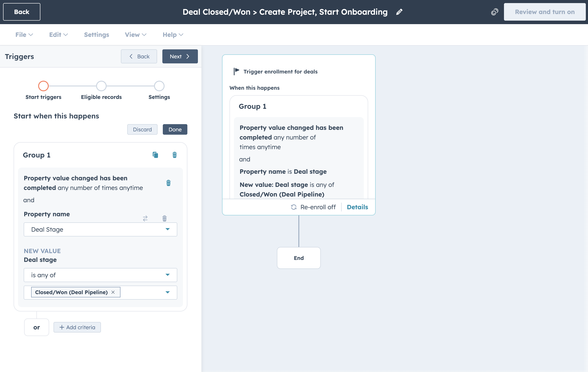Expand the deal stage values dropdown arrow
Image resolution: width=588 pixels, height=372 pixels.
point(167,292)
